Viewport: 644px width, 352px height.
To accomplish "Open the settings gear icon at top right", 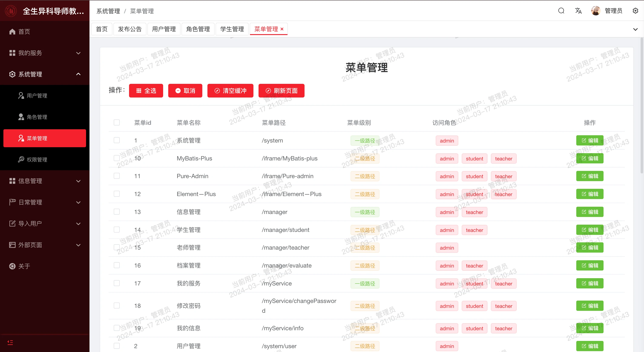I will (x=635, y=11).
